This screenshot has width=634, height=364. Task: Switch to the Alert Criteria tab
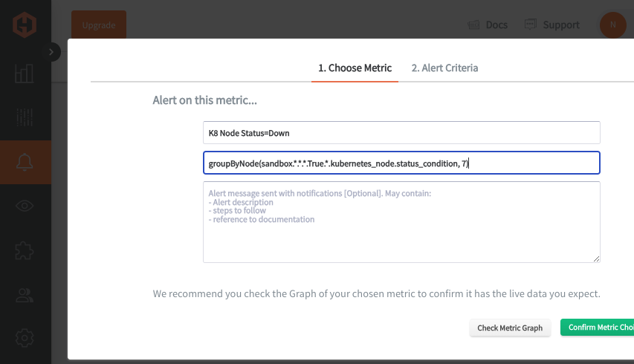point(444,68)
